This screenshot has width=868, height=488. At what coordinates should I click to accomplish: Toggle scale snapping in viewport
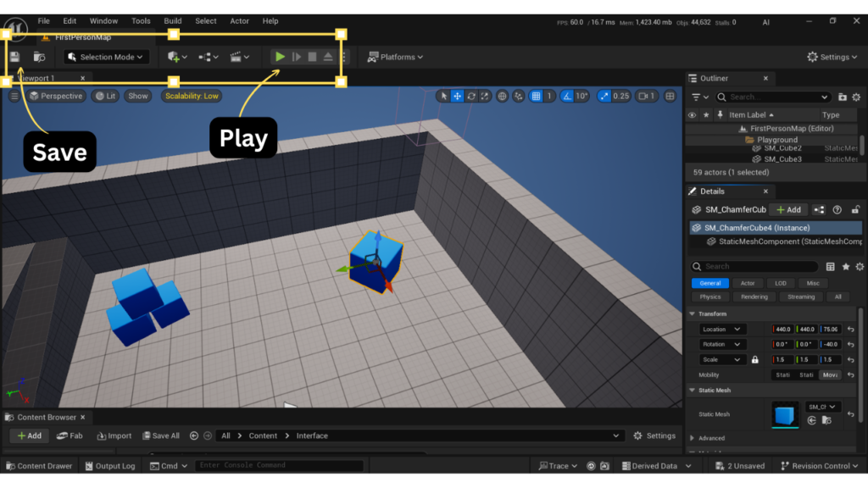point(604,97)
